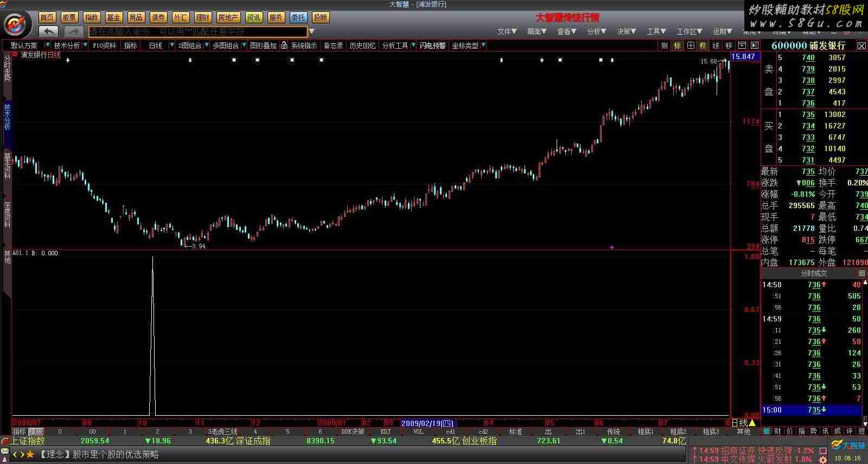Open the 工作区 menu

[689, 31]
